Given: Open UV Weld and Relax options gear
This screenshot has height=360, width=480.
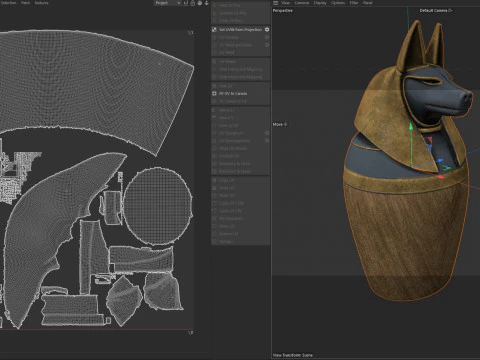Looking at the screenshot, I should click(x=267, y=45).
